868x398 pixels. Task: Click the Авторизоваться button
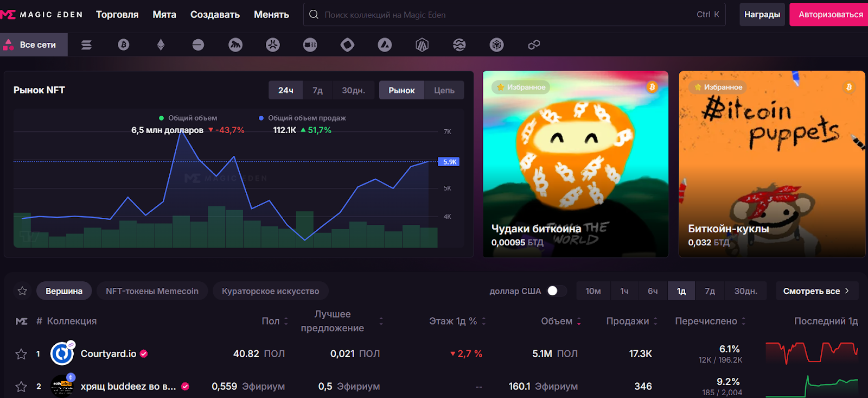point(829,15)
